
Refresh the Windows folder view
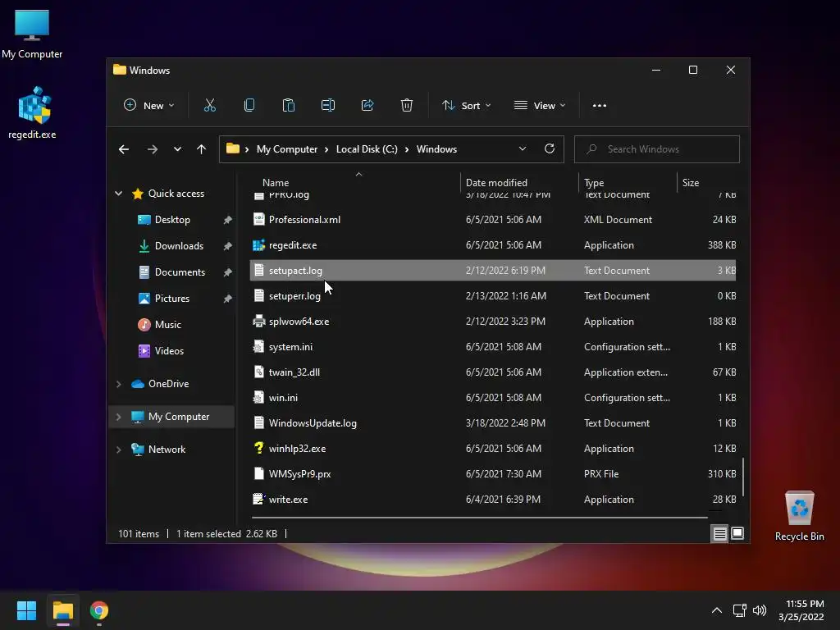pos(550,149)
